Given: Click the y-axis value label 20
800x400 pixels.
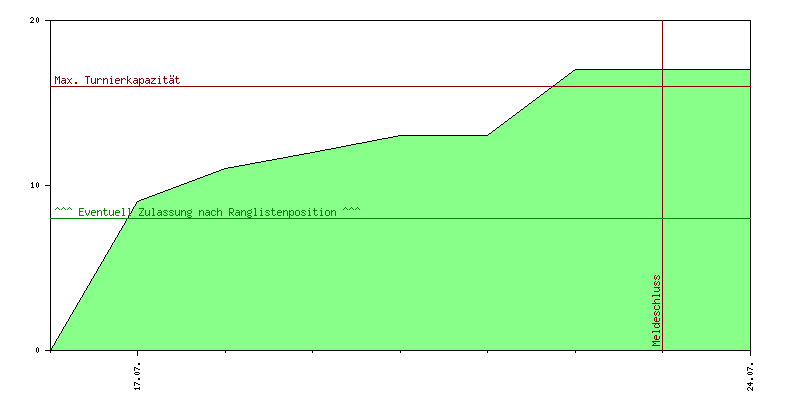Looking at the screenshot, I should pyautogui.click(x=35, y=21).
